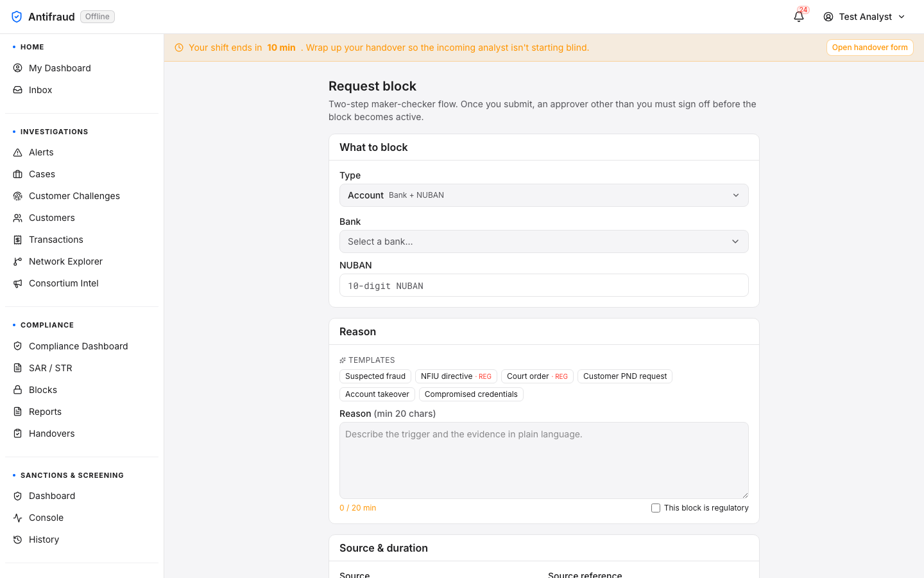Viewport: 924px width, 578px height.
Task: Click into the Reason description textarea
Action: tap(544, 460)
